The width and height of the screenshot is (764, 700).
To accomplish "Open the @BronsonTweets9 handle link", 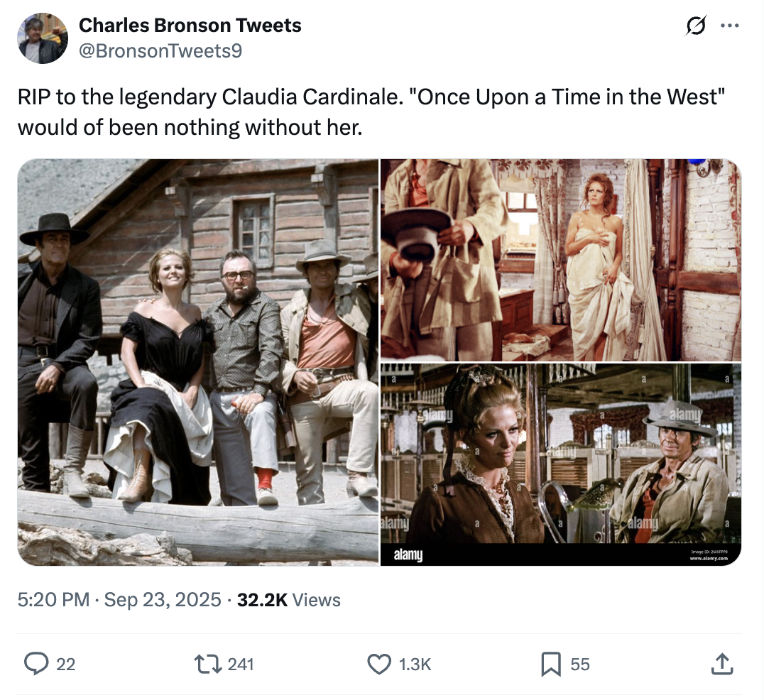I will point(160,51).
